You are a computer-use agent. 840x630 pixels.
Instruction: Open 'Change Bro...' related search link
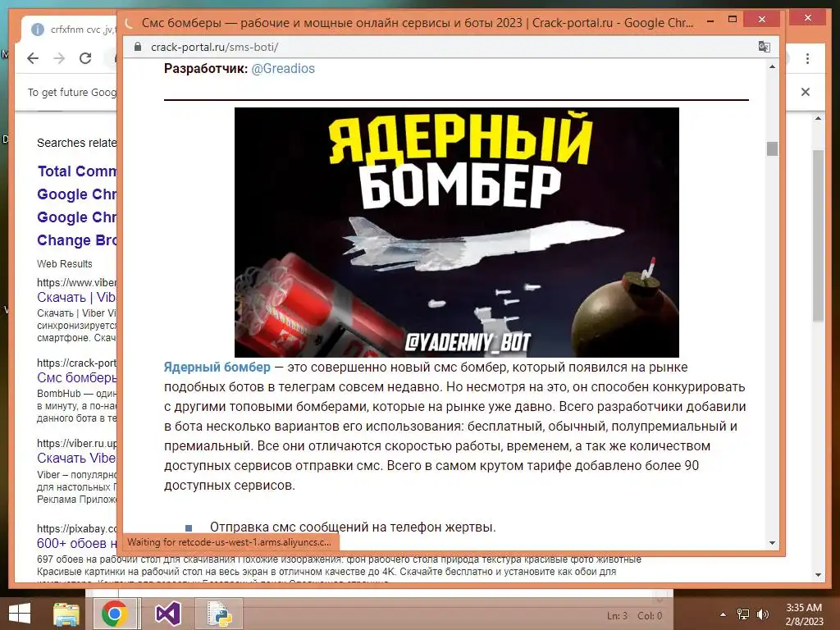(77, 240)
